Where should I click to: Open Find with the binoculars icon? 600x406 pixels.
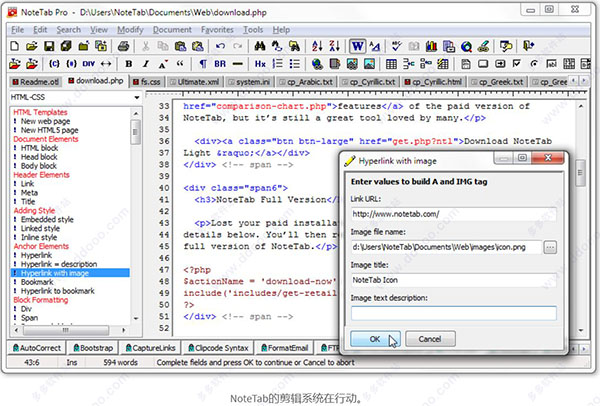pos(260,46)
